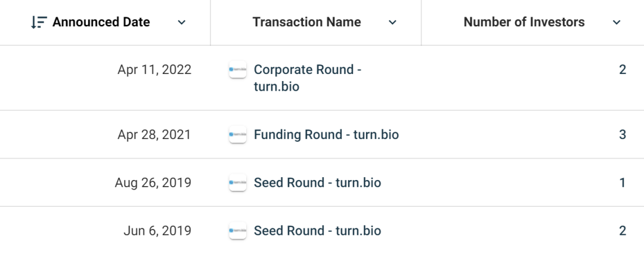Open Funding Round - turn.bio link

click(x=326, y=134)
